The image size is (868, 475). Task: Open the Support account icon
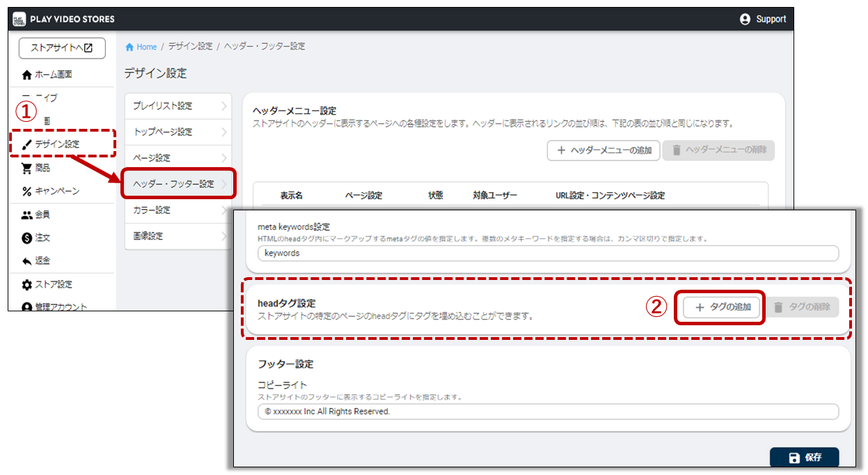tap(745, 20)
